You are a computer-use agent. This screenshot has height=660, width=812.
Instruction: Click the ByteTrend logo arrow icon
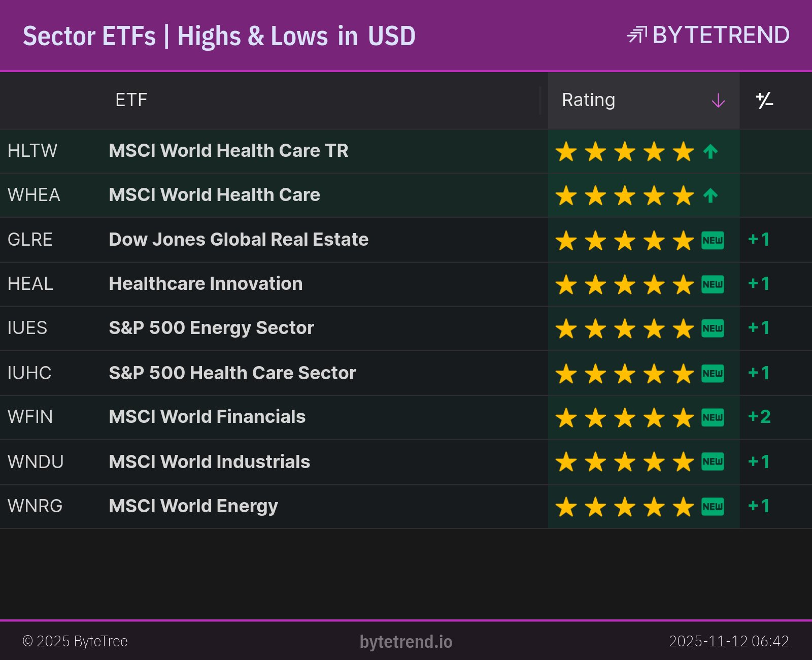(637, 35)
